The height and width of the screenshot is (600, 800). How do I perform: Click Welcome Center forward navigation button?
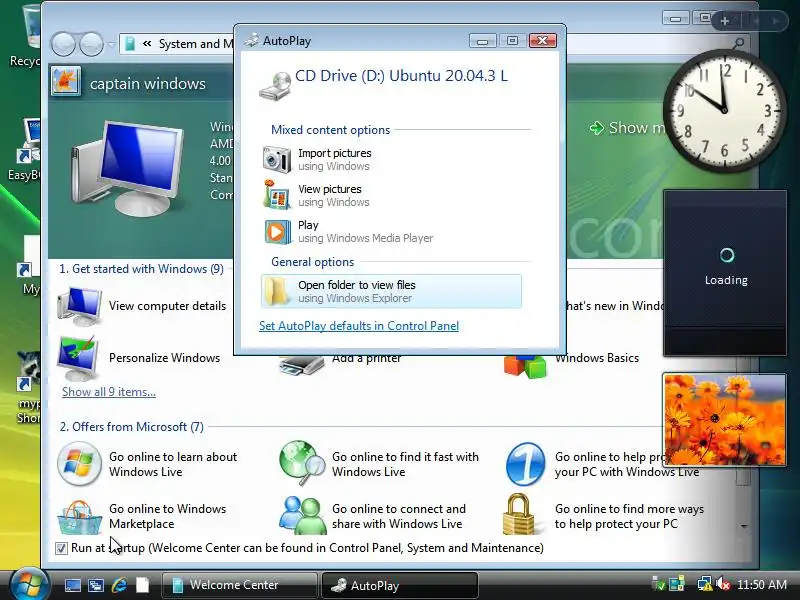tap(92, 44)
